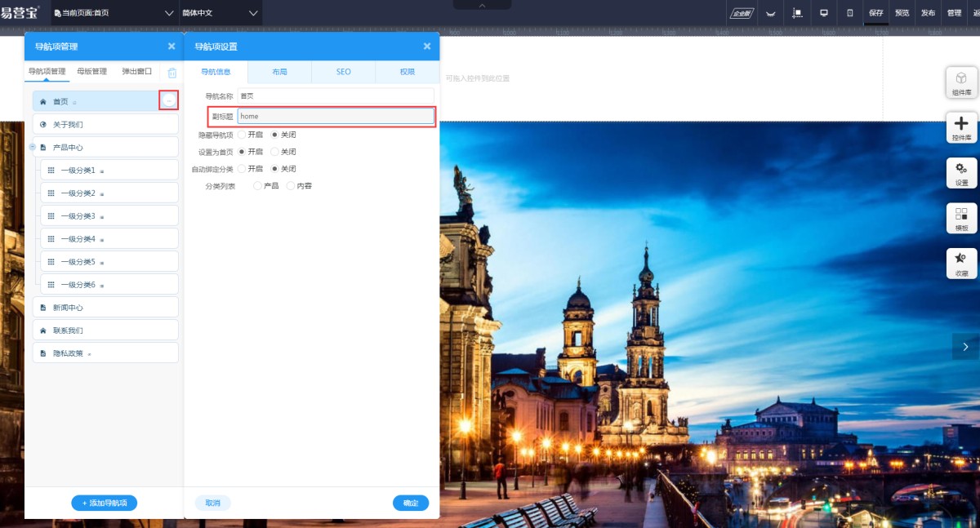Click the 副标题 input field

(336, 117)
